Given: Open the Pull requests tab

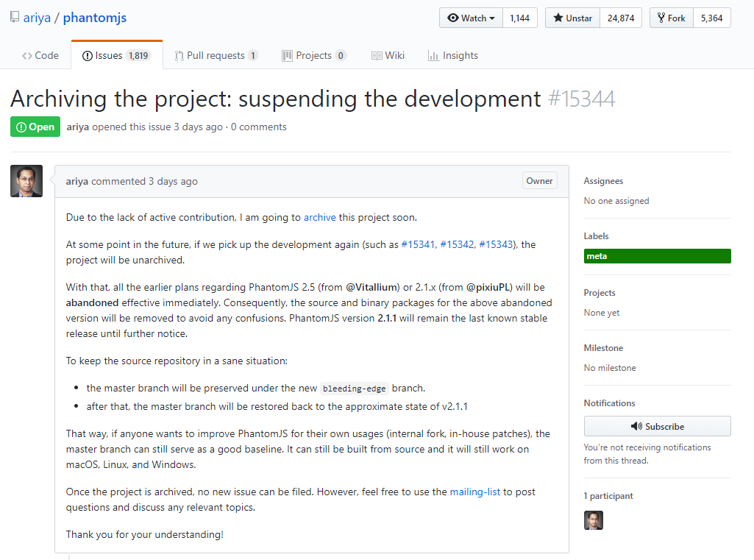Looking at the screenshot, I should pyautogui.click(x=216, y=55).
